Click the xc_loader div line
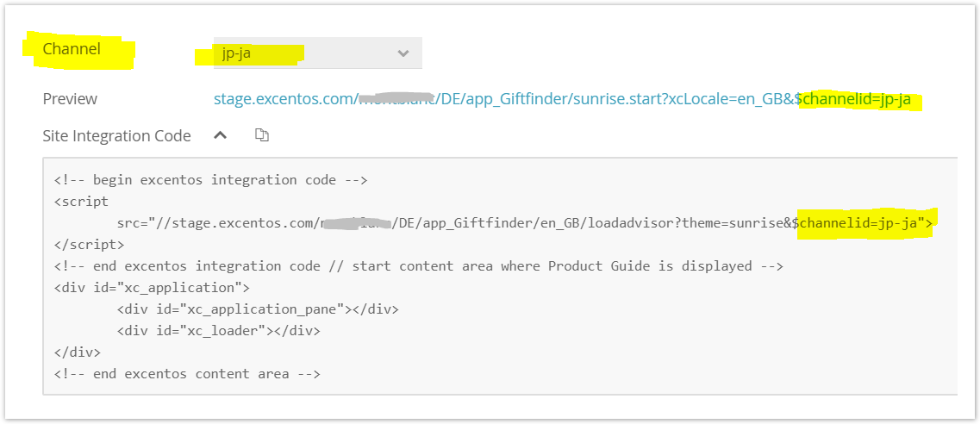This screenshot has height=424, width=980. point(218,331)
